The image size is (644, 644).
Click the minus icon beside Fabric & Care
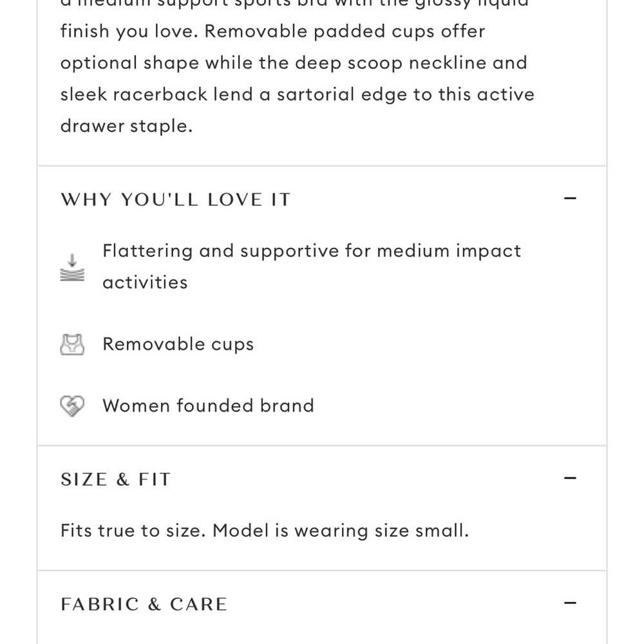[x=570, y=603]
